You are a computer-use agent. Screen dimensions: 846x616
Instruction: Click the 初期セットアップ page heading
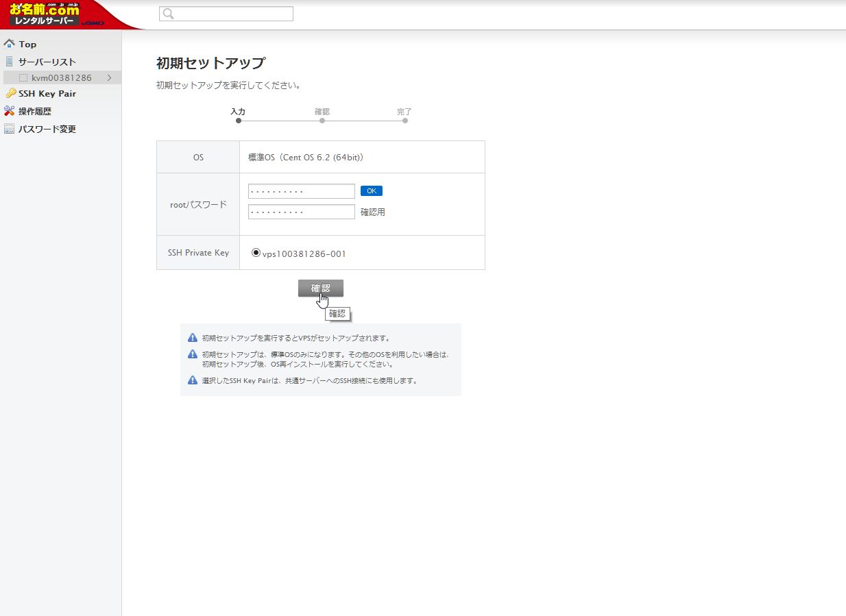(x=210, y=63)
